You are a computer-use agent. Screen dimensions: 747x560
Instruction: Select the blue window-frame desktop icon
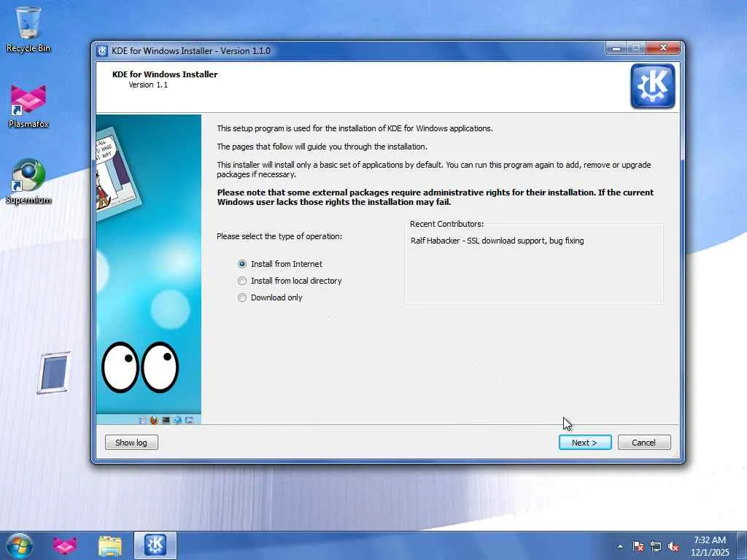(x=53, y=373)
